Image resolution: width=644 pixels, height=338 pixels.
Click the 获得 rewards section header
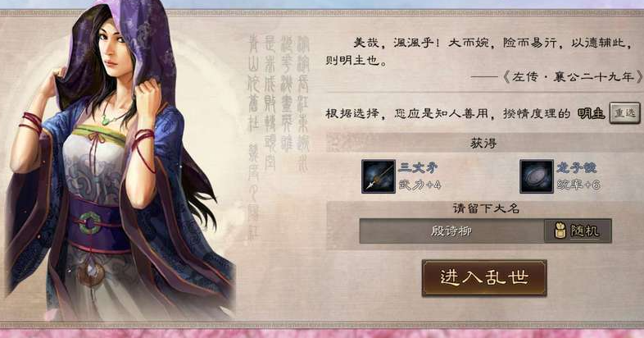coord(483,143)
